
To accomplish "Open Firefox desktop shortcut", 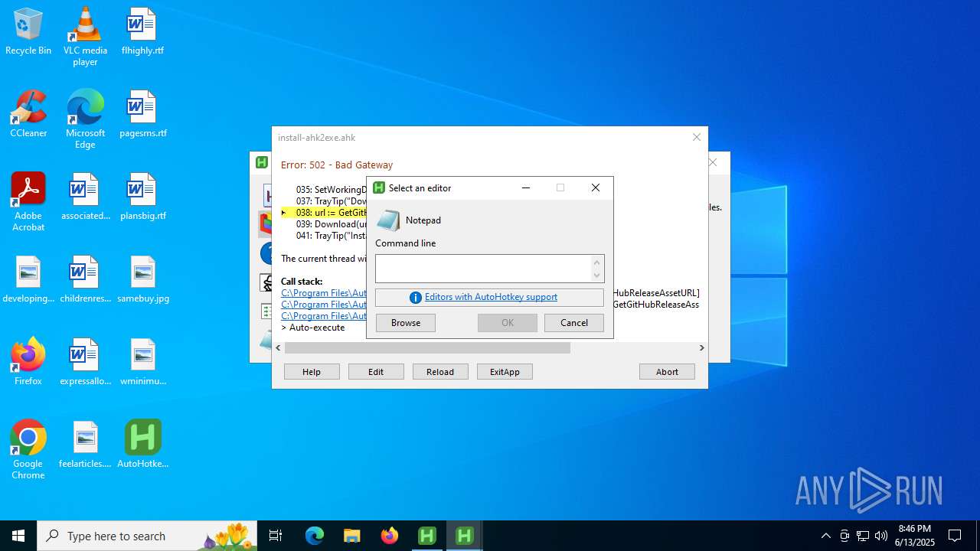I will (28, 362).
